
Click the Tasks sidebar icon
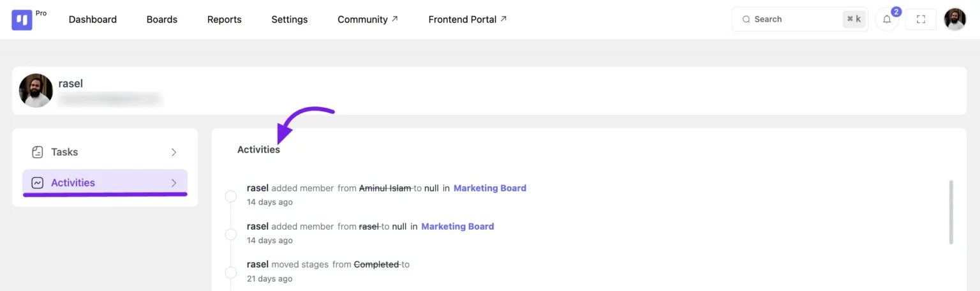click(x=38, y=152)
